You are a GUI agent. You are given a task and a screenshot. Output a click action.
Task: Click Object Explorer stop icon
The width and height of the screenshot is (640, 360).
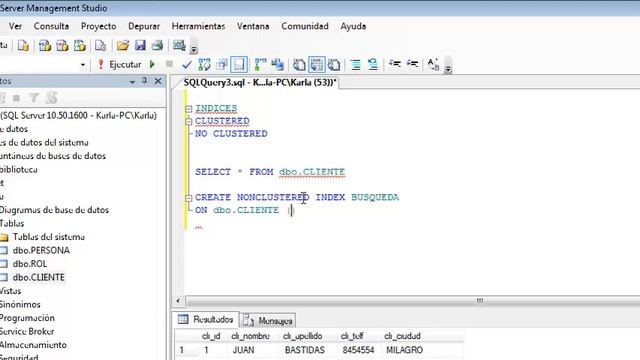coord(16,98)
